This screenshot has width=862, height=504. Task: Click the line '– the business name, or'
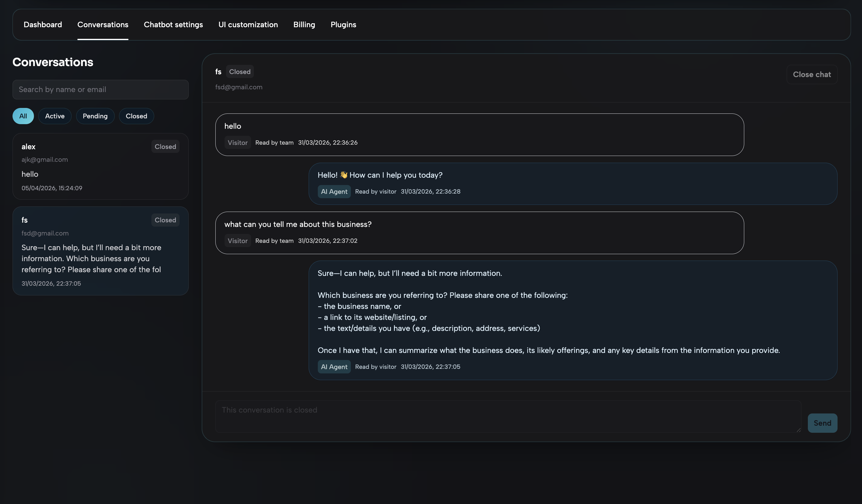click(359, 306)
